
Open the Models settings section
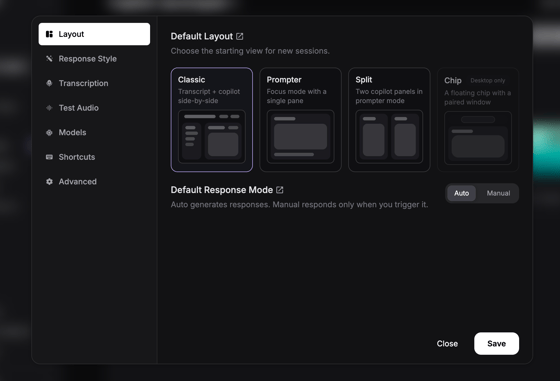coord(94,132)
